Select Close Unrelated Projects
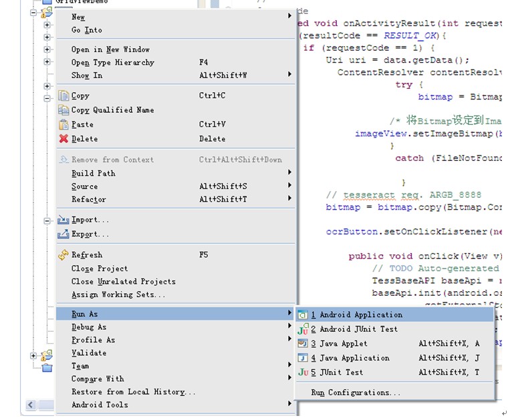The height and width of the screenshot is (420, 508). [x=176, y=282]
